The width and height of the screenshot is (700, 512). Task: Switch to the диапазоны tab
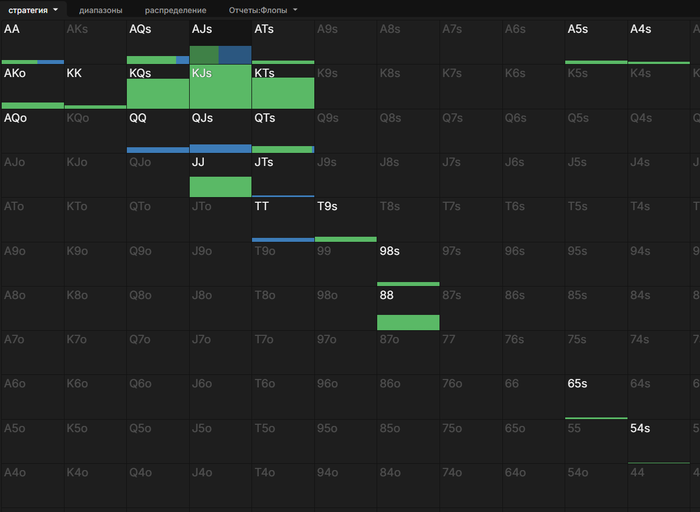click(101, 10)
